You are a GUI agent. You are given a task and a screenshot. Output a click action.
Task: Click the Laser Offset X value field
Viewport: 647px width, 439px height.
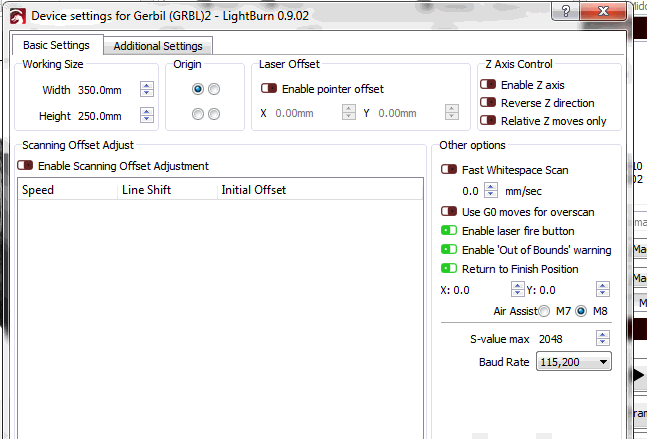pyautogui.click(x=307, y=113)
